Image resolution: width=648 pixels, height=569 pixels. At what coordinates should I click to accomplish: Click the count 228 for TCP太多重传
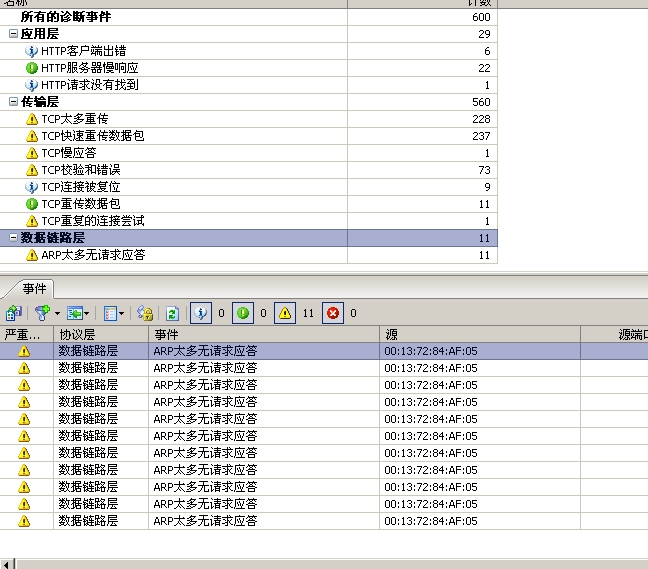pyautogui.click(x=481, y=119)
